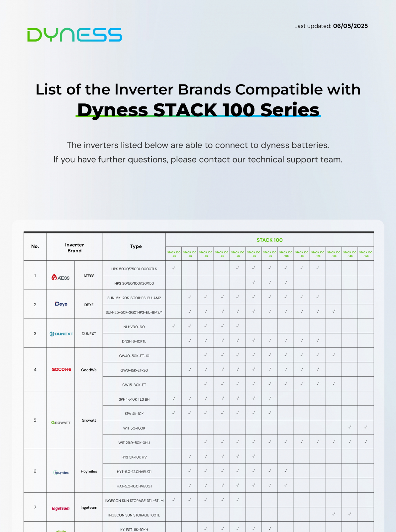Click the Dyness logo at top
The height and width of the screenshot is (532, 396).
74,35
